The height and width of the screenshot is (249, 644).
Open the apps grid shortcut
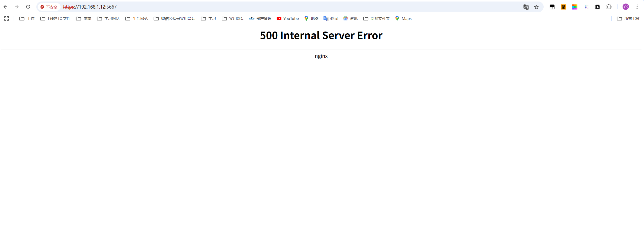7,18
